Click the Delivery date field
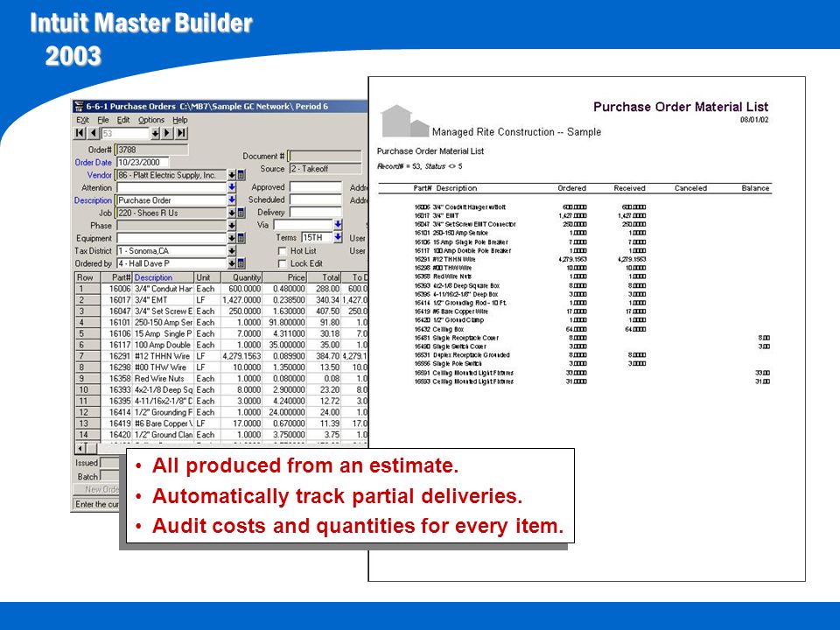840x630 pixels. [x=316, y=212]
